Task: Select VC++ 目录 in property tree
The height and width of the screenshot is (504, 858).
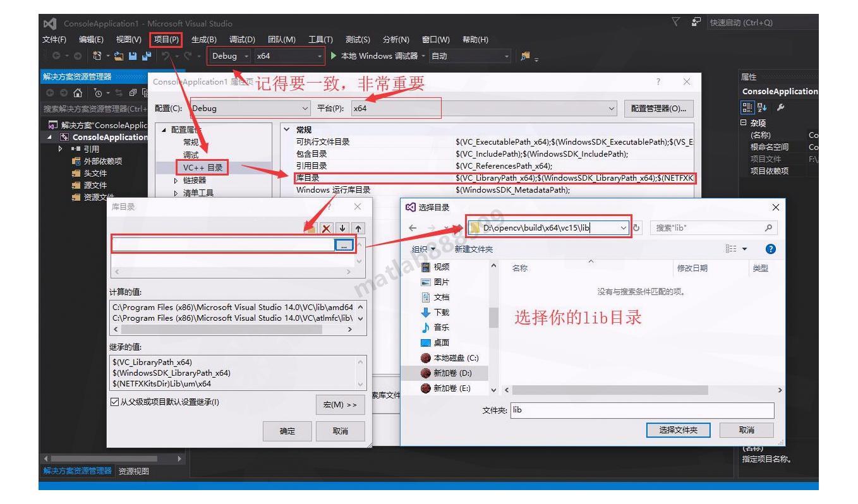Action: pyautogui.click(x=203, y=167)
